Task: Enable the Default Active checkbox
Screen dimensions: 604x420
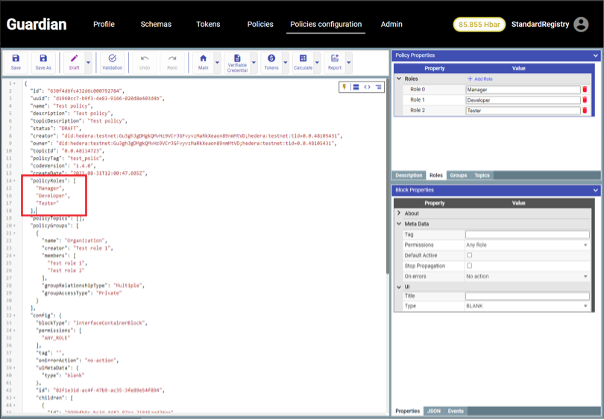Action: pos(469,255)
